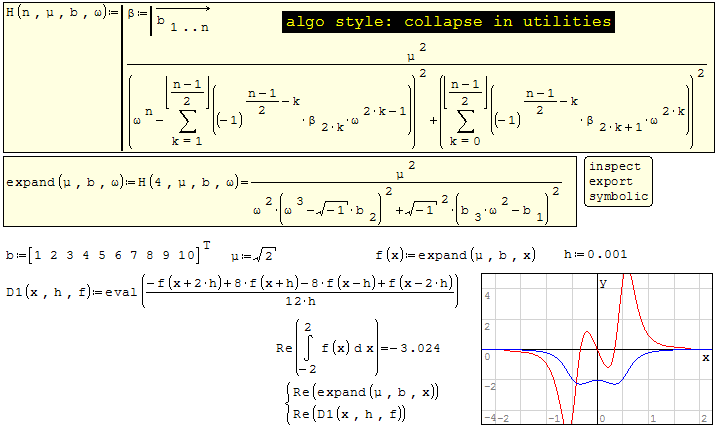717x427 pixels.
Task: Click the yellow 'algo style: collapse in utilities' banner
Action: point(447,21)
